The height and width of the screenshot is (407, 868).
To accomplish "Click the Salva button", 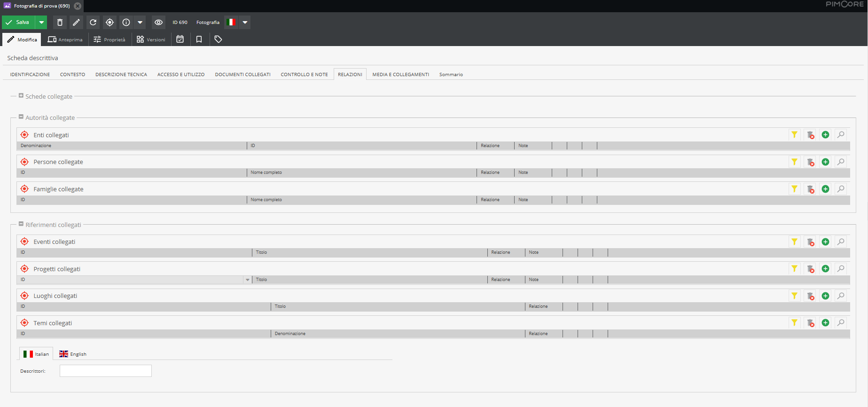I will [x=18, y=23].
